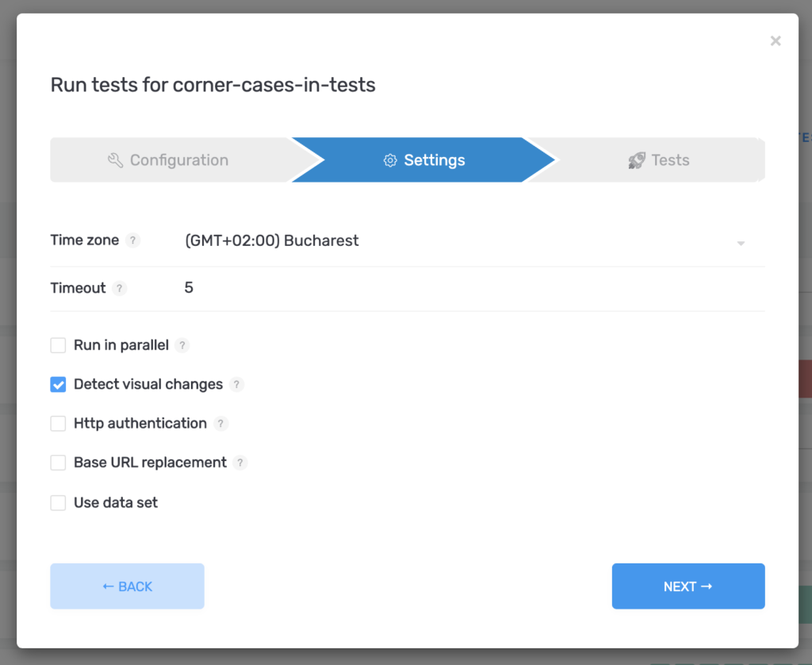Screen dimensions: 812x665
Task: Click the BACK button
Action: pos(127,586)
